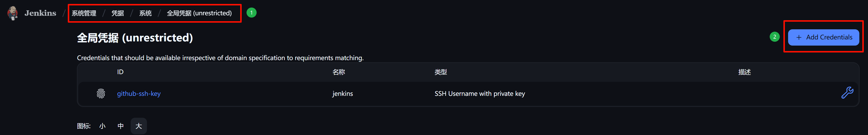Click the wrench update icon

click(x=847, y=93)
